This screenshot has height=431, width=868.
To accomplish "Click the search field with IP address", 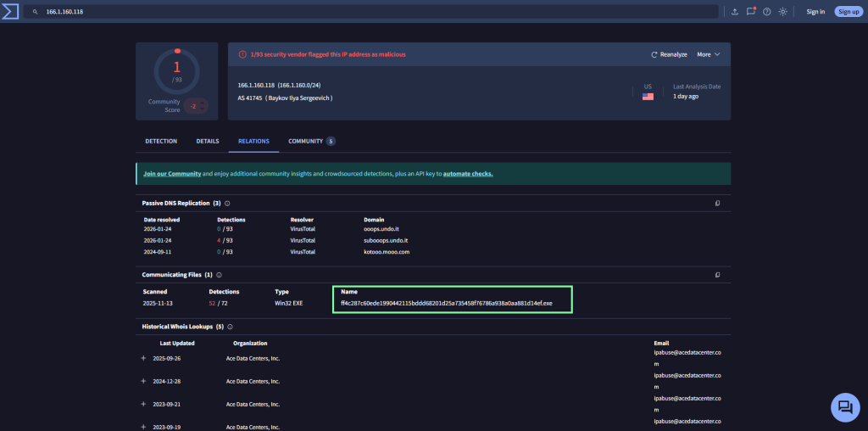I will [x=373, y=12].
